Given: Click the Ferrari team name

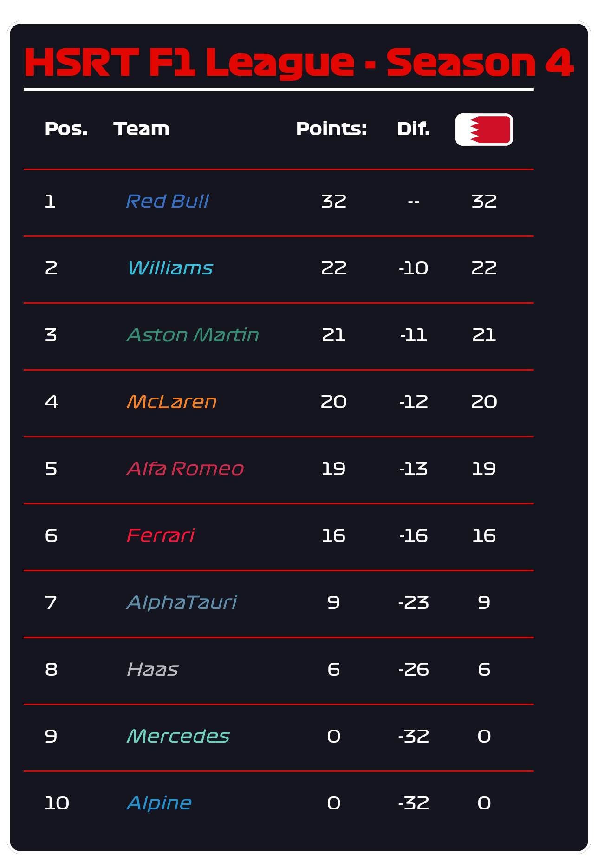Looking at the screenshot, I should point(161,536).
